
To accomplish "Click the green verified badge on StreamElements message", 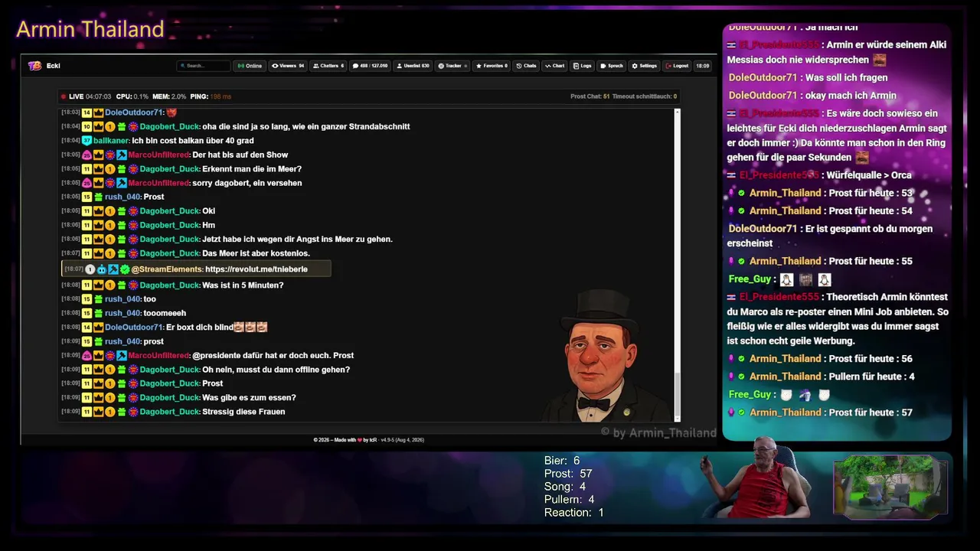I will [x=125, y=269].
